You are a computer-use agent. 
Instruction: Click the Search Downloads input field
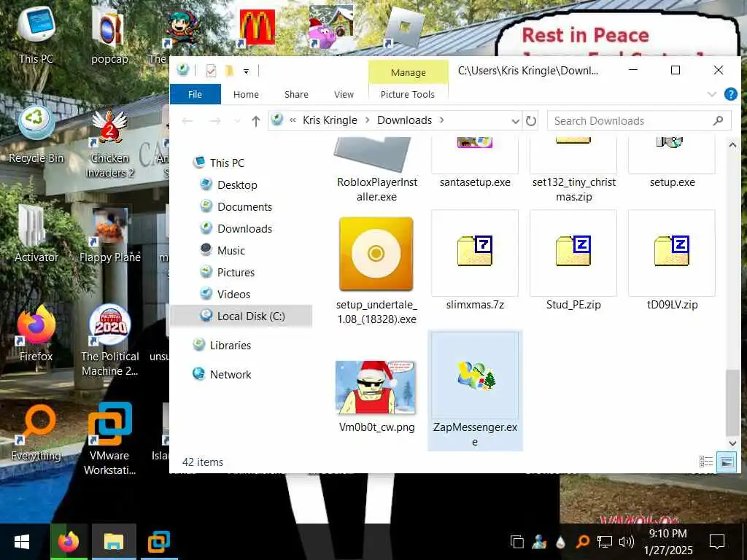[639, 121]
